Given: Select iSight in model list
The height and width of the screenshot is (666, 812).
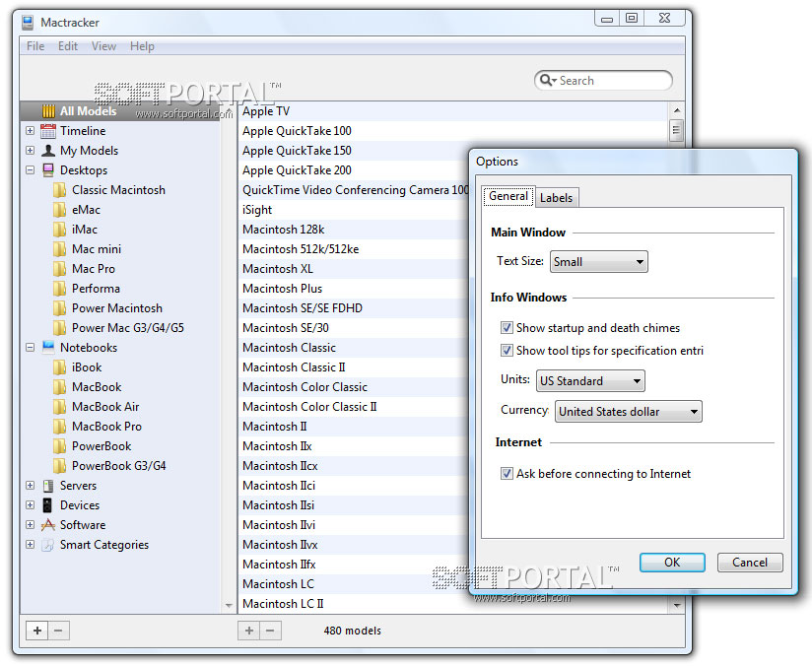Looking at the screenshot, I should click(354, 210).
